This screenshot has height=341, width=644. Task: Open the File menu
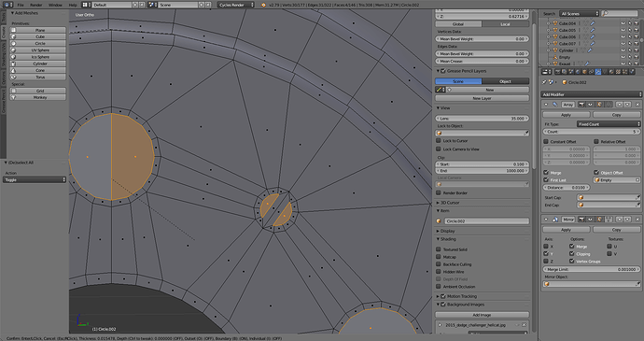tap(21, 5)
